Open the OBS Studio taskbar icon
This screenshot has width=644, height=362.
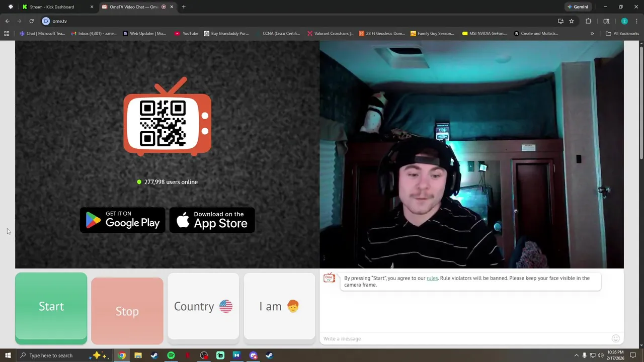point(204,355)
